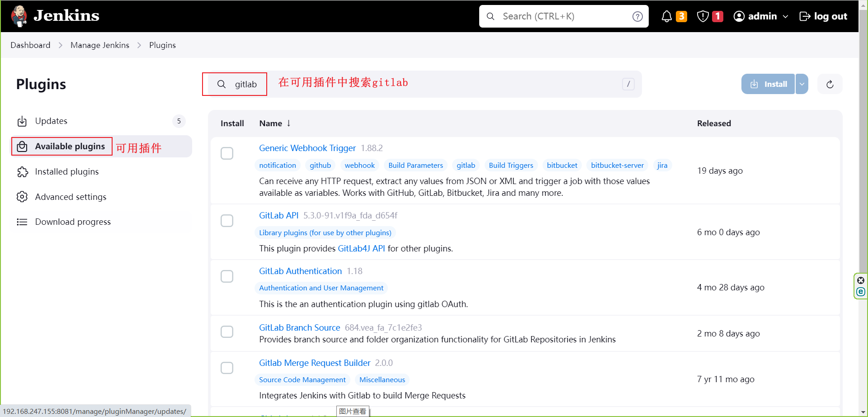Navigate to Manage Jenkins breadcrumb
The width and height of the screenshot is (868, 417).
pyautogui.click(x=100, y=45)
